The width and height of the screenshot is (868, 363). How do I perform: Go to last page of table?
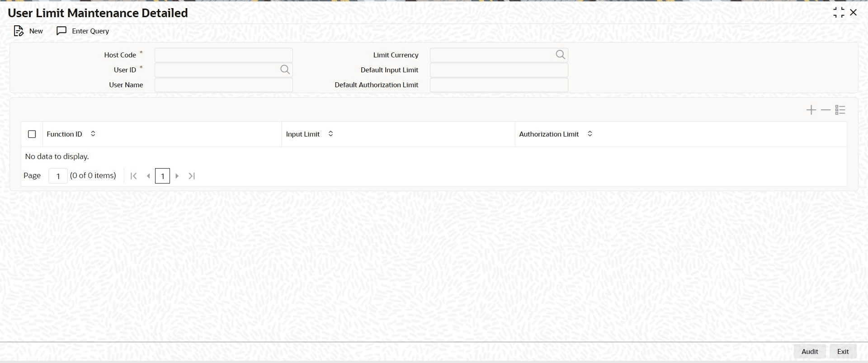(192, 176)
